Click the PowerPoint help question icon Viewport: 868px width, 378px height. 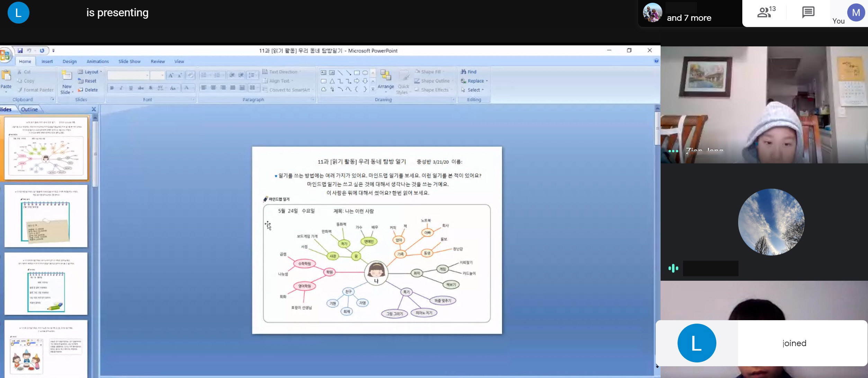(x=656, y=61)
